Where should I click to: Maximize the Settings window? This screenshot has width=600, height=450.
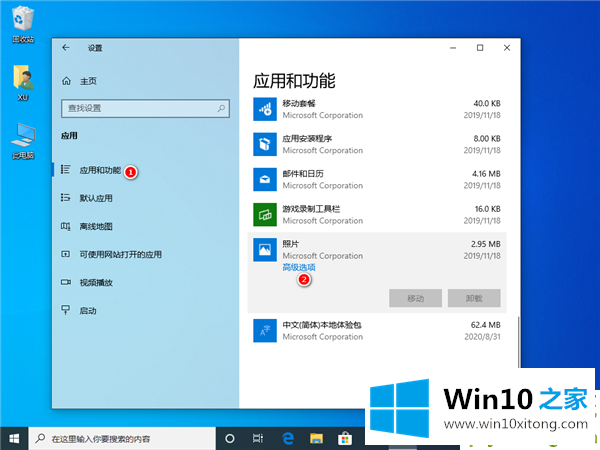coord(480,48)
